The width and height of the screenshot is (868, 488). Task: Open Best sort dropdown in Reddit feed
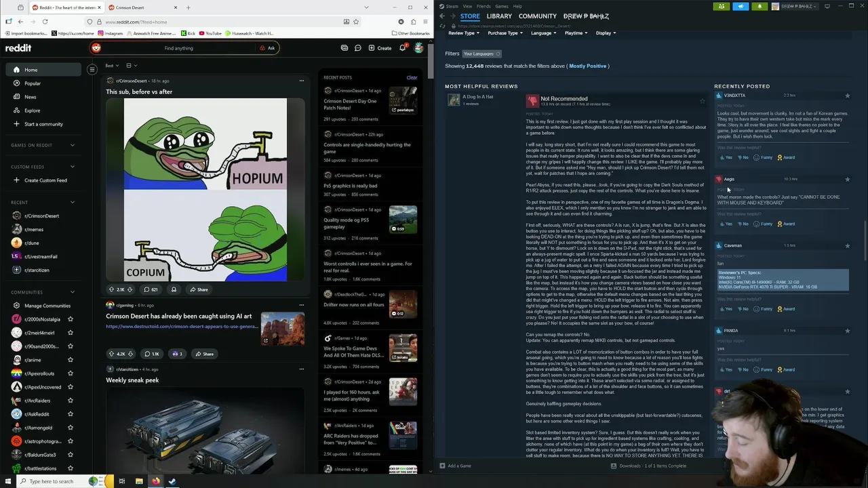[112, 66]
